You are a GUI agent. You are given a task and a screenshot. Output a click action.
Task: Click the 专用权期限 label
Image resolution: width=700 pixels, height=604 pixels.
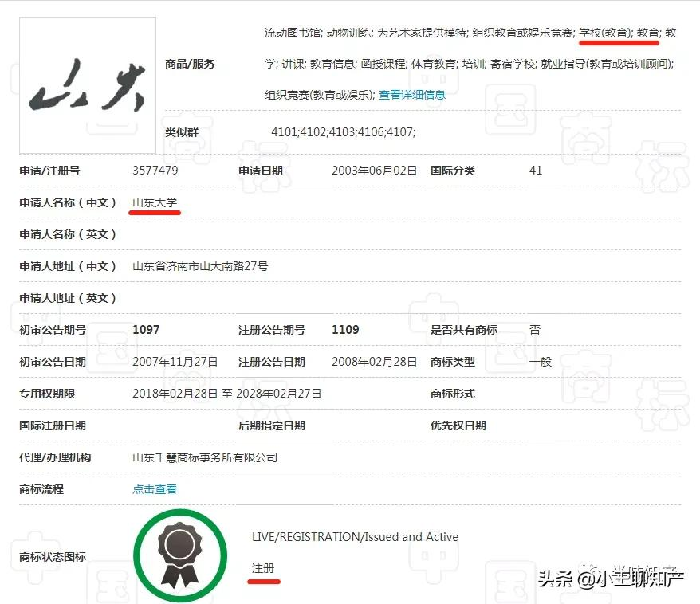pyautogui.click(x=47, y=394)
